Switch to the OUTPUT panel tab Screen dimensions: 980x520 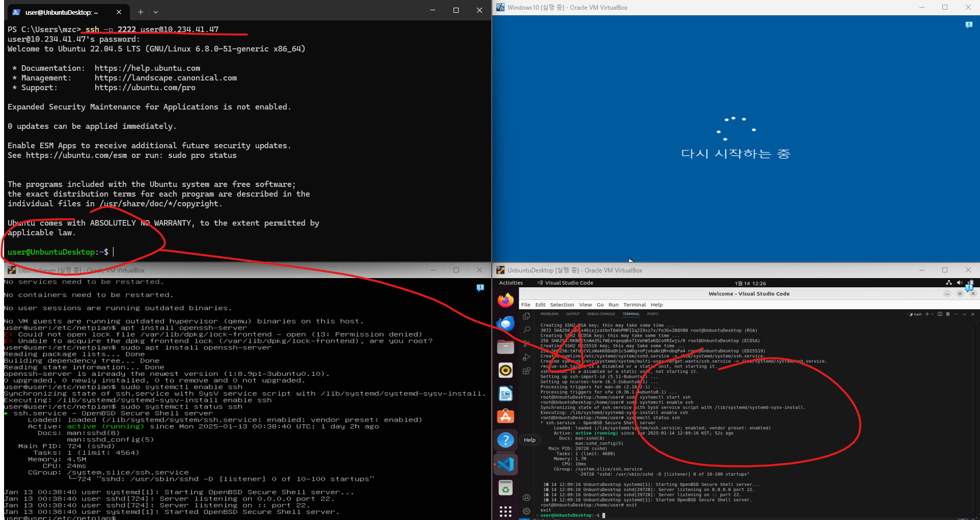point(573,314)
